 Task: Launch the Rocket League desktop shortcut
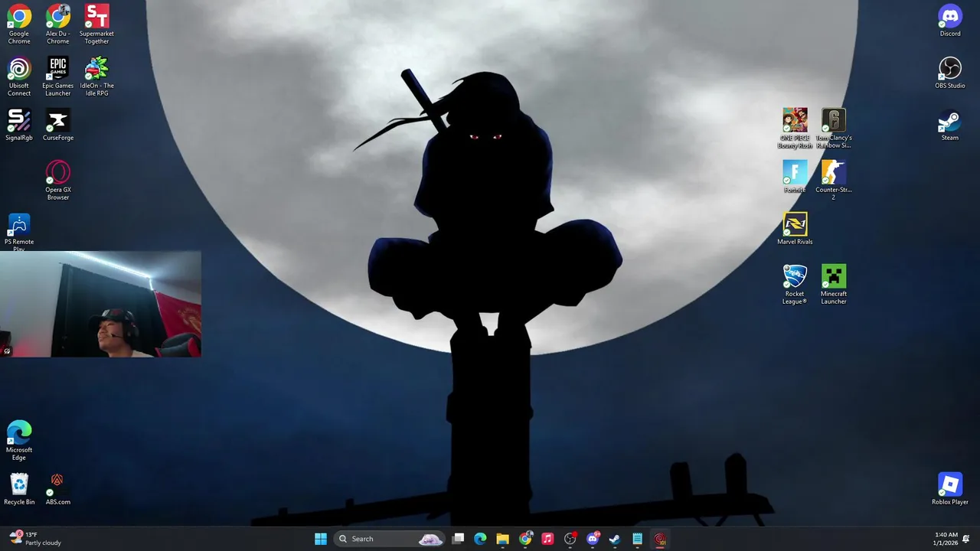pyautogui.click(x=795, y=285)
